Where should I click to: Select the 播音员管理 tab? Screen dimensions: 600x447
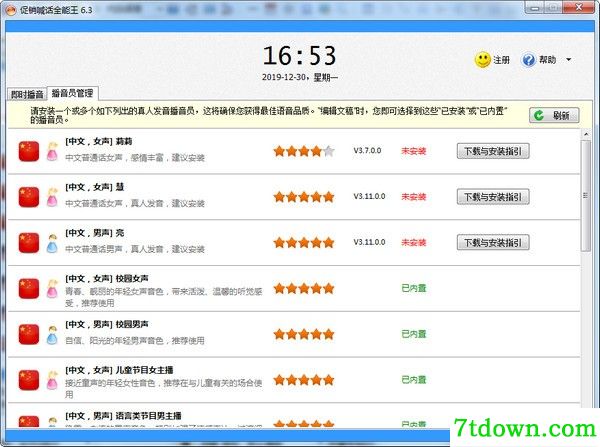click(x=72, y=93)
